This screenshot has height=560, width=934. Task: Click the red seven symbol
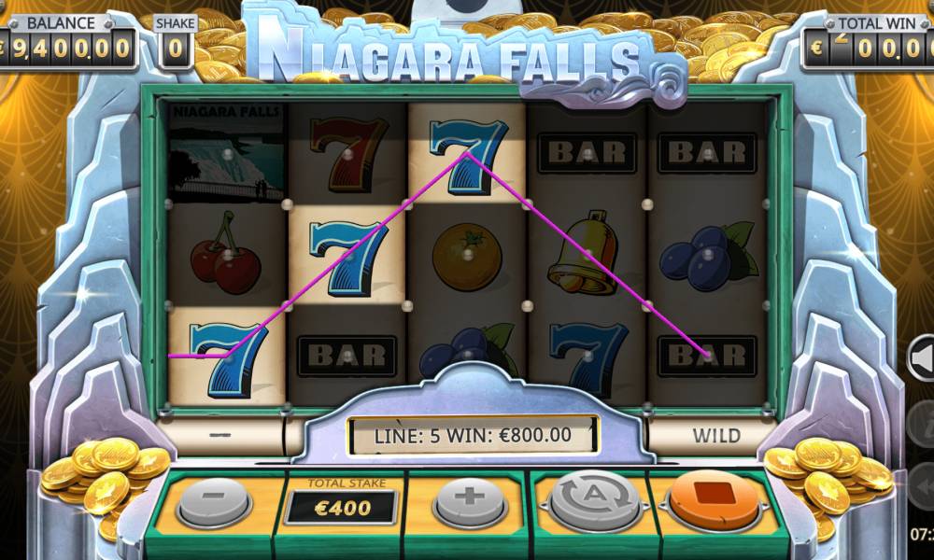click(x=347, y=154)
